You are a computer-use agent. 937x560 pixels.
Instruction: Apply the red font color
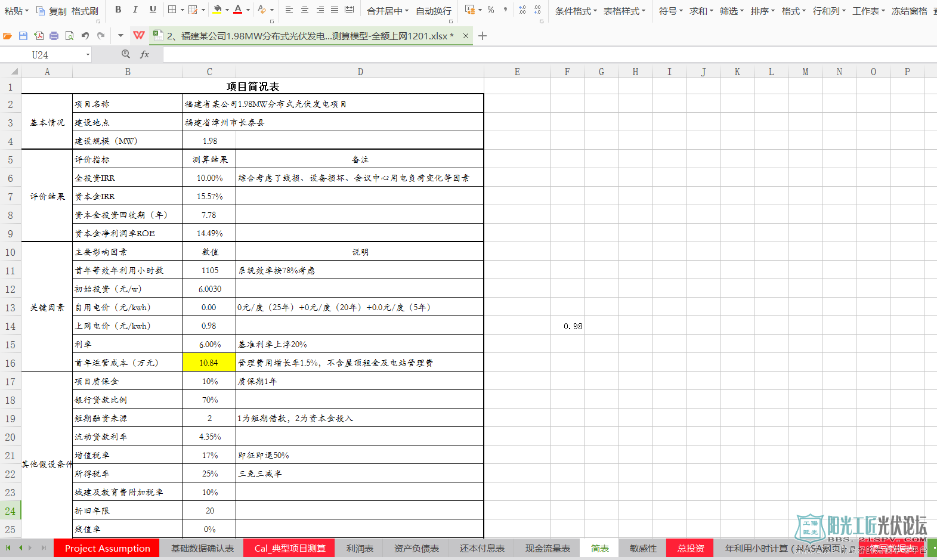238,10
